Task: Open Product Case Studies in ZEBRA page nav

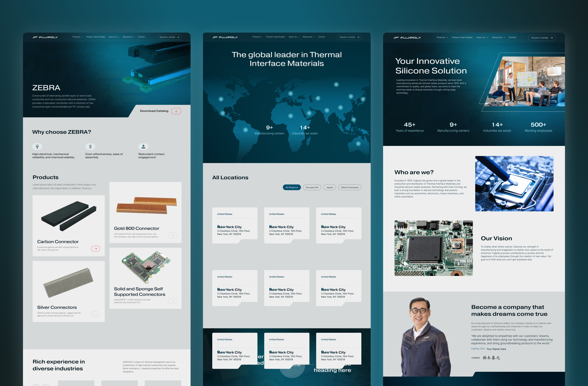Action: pos(95,37)
